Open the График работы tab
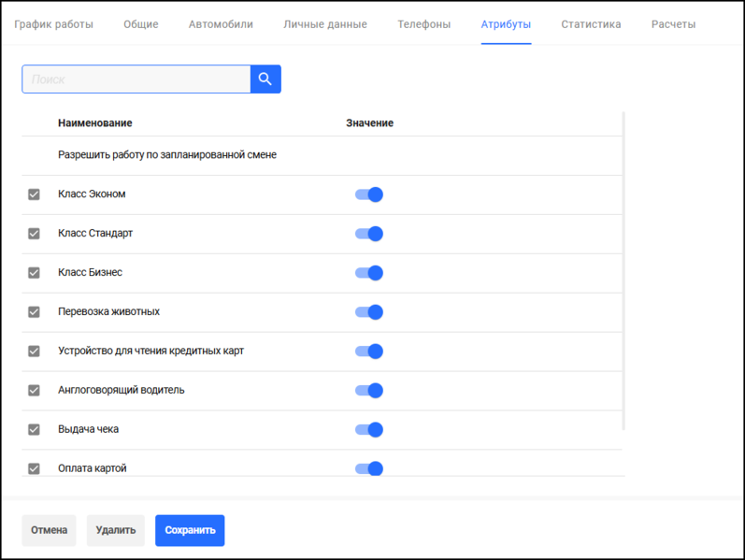The image size is (745, 560). (54, 24)
